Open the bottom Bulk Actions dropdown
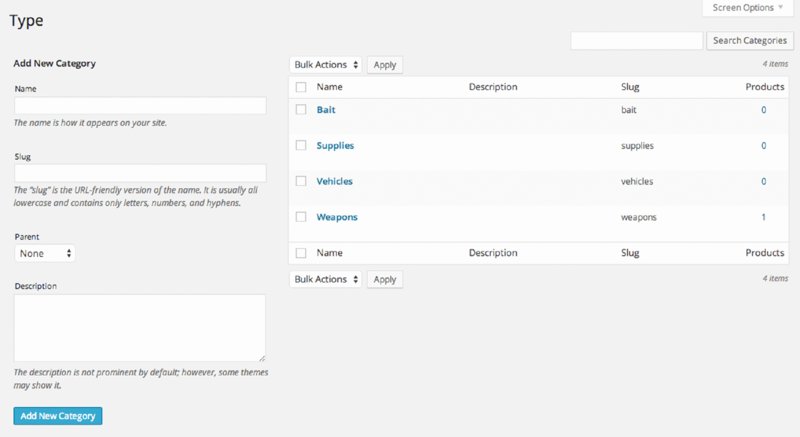 pos(326,279)
